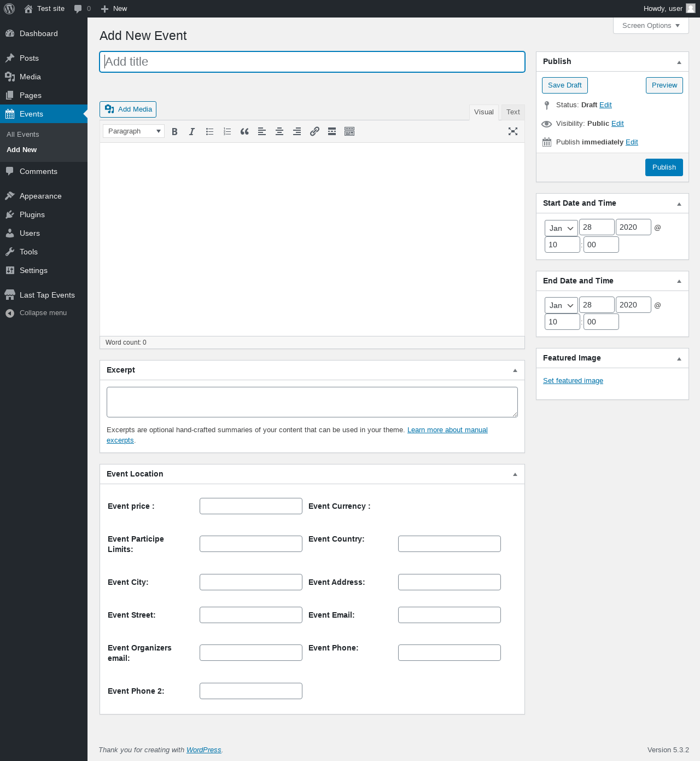The height and width of the screenshot is (761, 700).
Task: Click Collapse menu in sidebar
Action: click(x=44, y=313)
